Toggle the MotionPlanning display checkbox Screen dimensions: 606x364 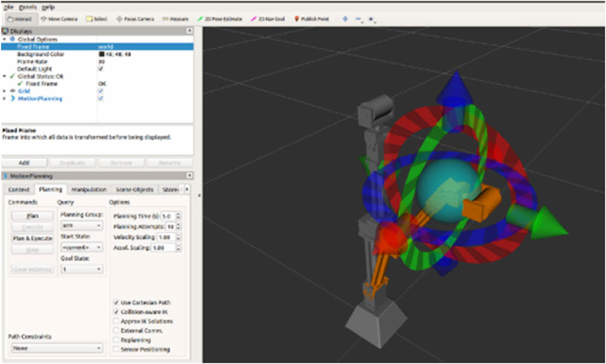[101, 99]
